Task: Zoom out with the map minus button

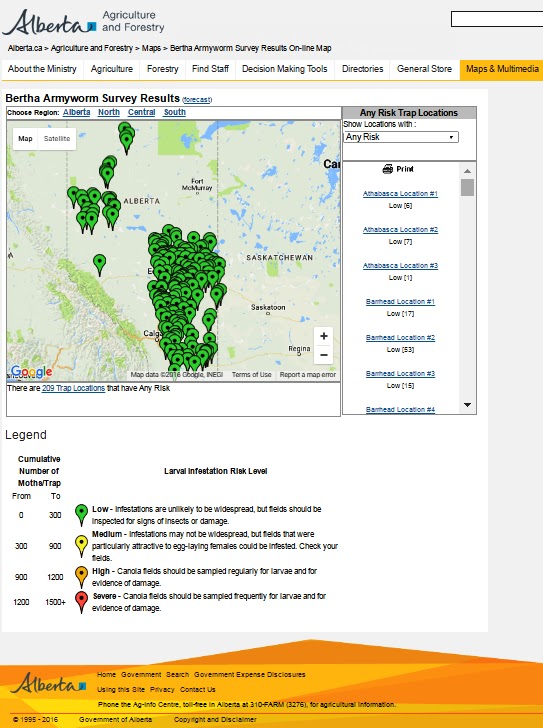Action: [x=324, y=355]
